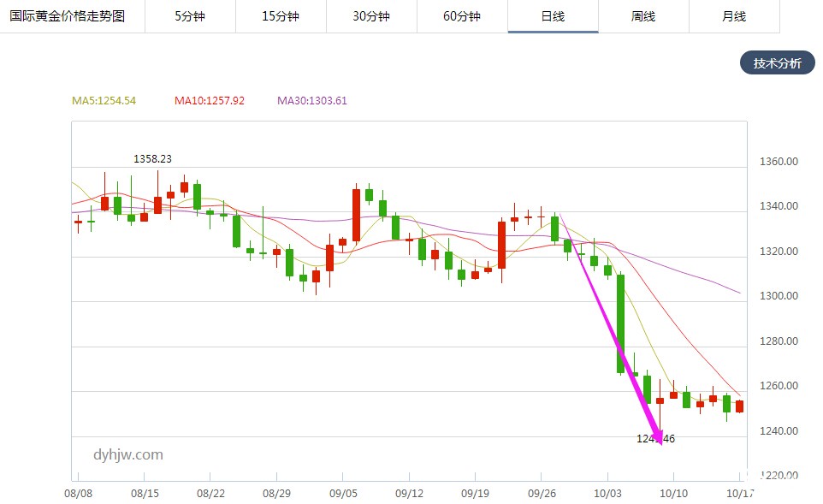The height and width of the screenshot is (504, 823).
Task: Click the tall red candlestick after 09/05
Action: click(x=356, y=214)
